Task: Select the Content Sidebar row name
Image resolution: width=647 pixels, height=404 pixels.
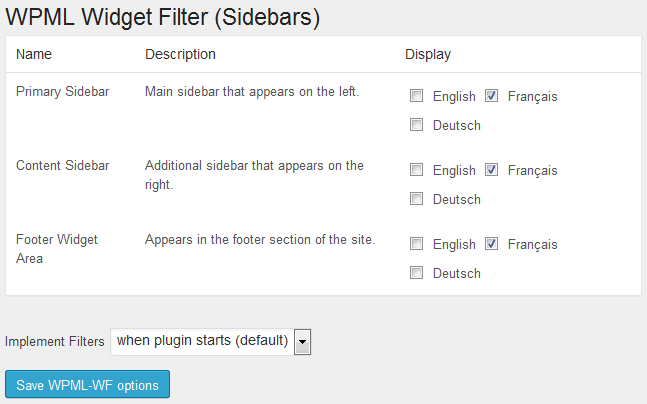Action: 62,165
